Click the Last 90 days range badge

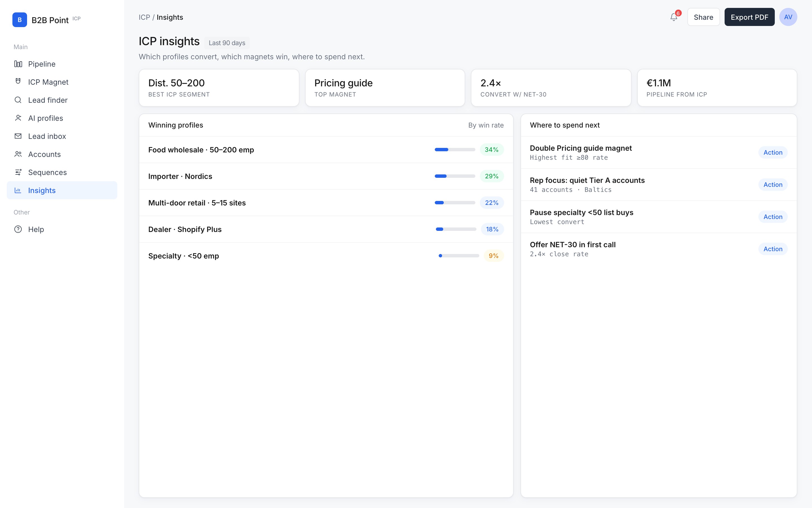(x=227, y=43)
